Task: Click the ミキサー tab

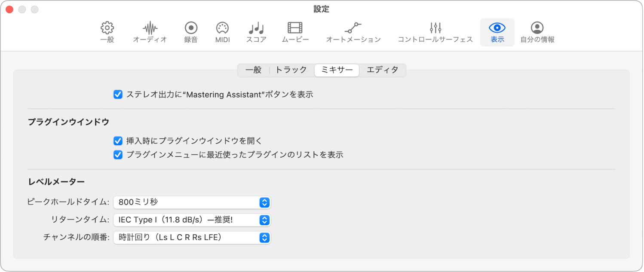Action: (x=337, y=70)
